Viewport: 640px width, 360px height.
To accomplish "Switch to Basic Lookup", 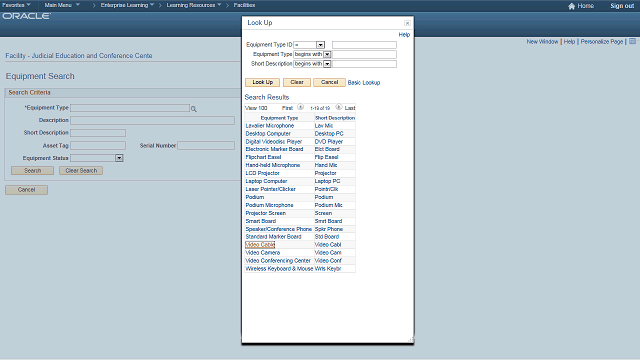I will point(364,82).
